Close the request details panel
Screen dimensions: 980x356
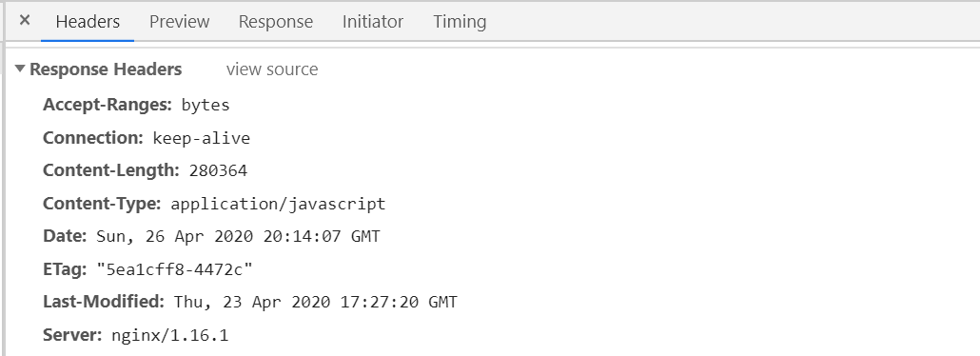pos(25,21)
